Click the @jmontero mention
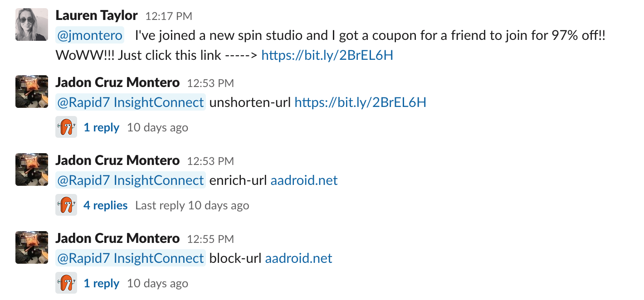 pyautogui.click(x=90, y=35)
